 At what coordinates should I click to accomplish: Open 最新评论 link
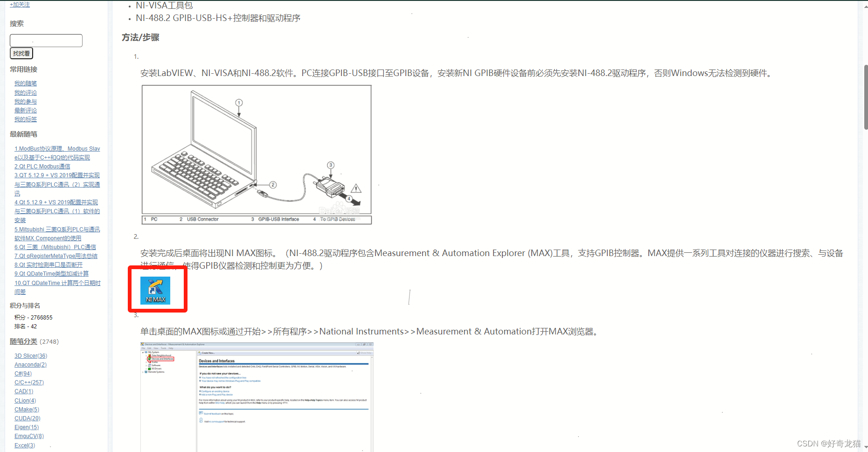click(26, 111)
